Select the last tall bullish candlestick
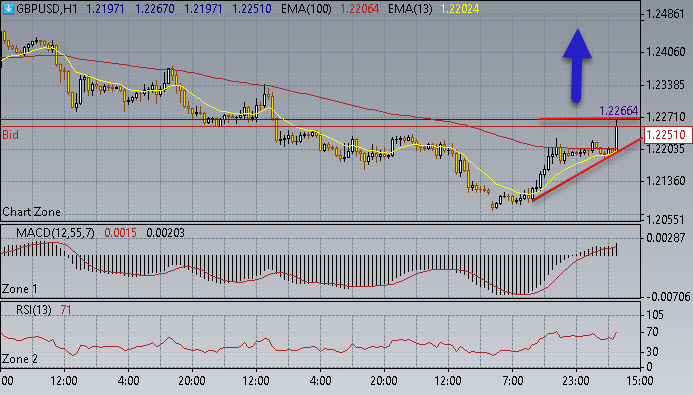693x395 pixels. click(x=617, y=135)
